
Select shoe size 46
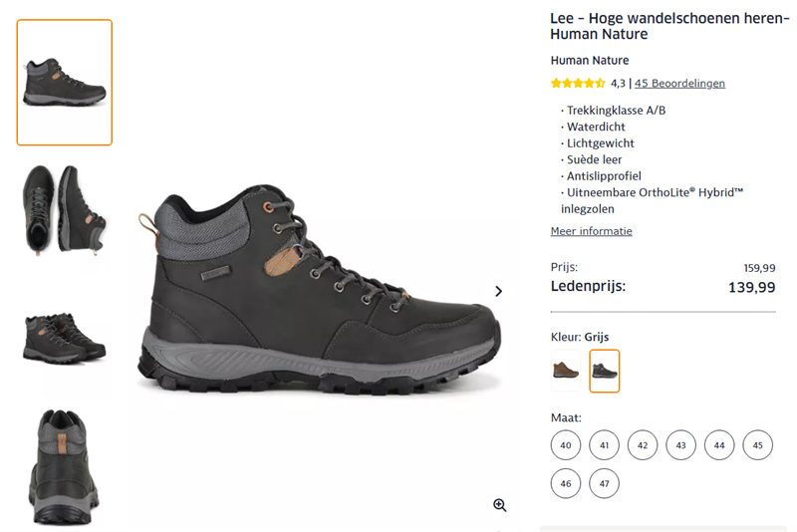tap(566, 483)
